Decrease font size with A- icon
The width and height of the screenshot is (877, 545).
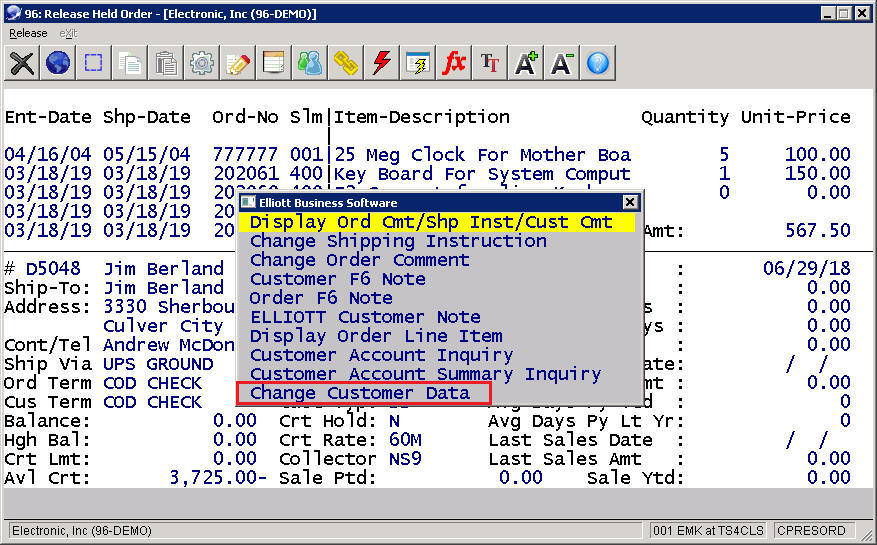pyautogui.click(x=562, y=63)
